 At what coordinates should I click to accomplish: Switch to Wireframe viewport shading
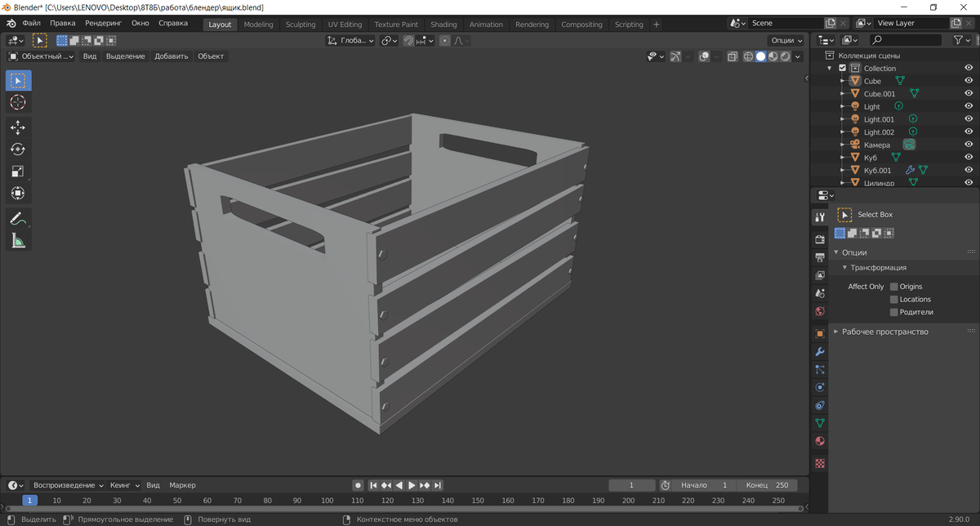[748, 56]
